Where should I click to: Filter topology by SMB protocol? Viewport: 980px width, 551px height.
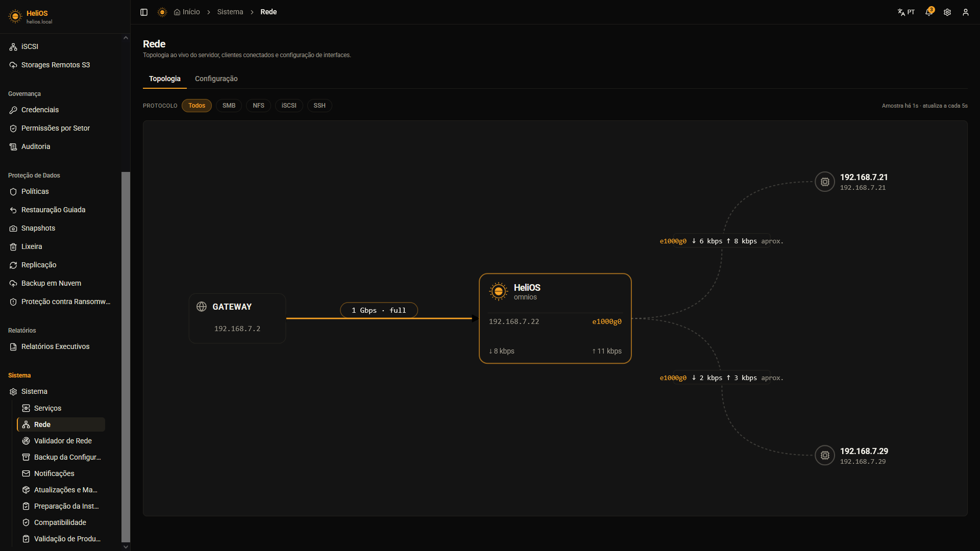(229, 106)
